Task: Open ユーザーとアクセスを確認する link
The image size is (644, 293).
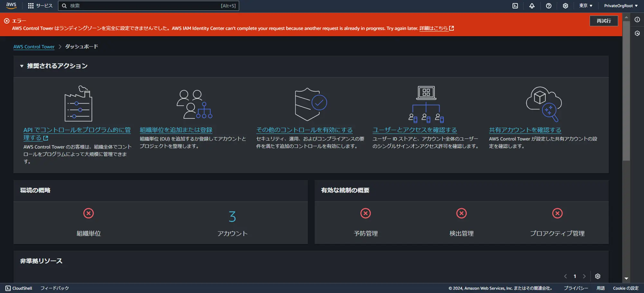Action: tap(415, 130)
